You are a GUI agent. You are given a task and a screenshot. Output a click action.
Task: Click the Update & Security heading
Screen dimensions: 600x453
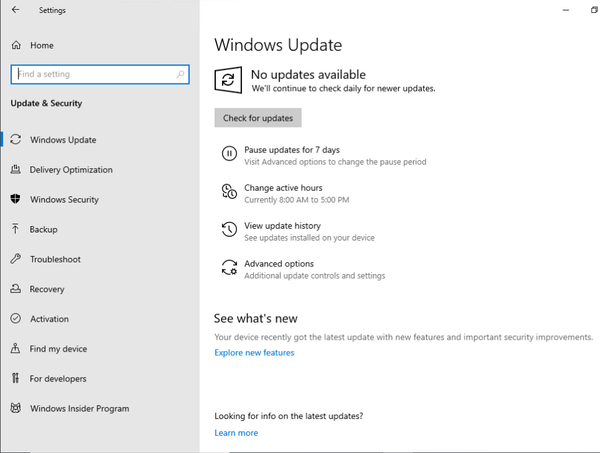tap(46, 103)
